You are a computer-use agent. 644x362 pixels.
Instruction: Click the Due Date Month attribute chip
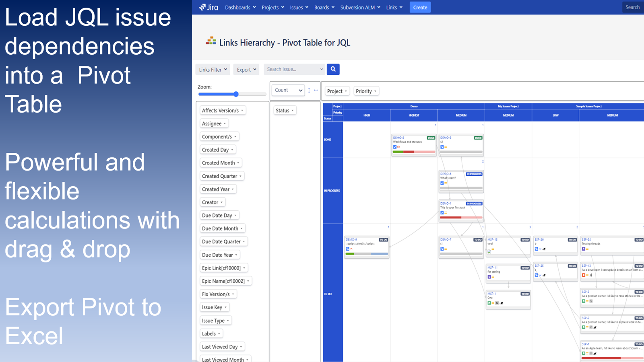click(x=223, y=228)
